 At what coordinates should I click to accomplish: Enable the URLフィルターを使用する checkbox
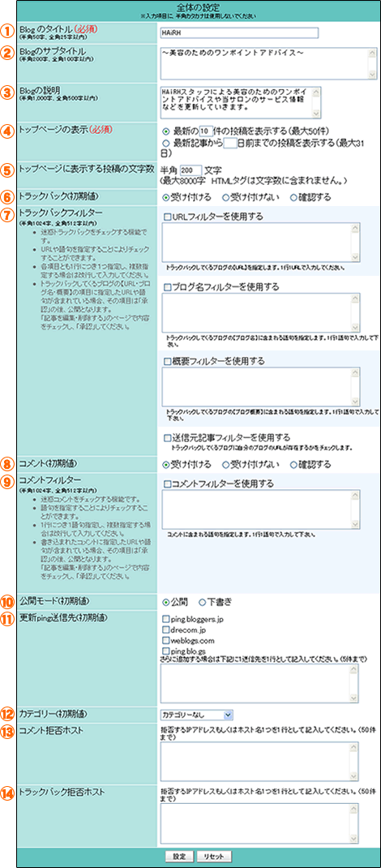pyautogui.click(x=167, y=216)
